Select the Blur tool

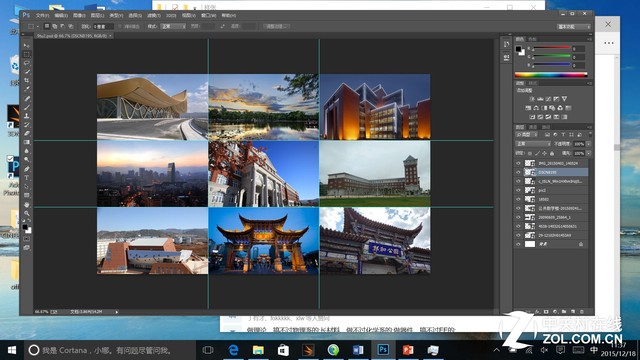(27, 151)
